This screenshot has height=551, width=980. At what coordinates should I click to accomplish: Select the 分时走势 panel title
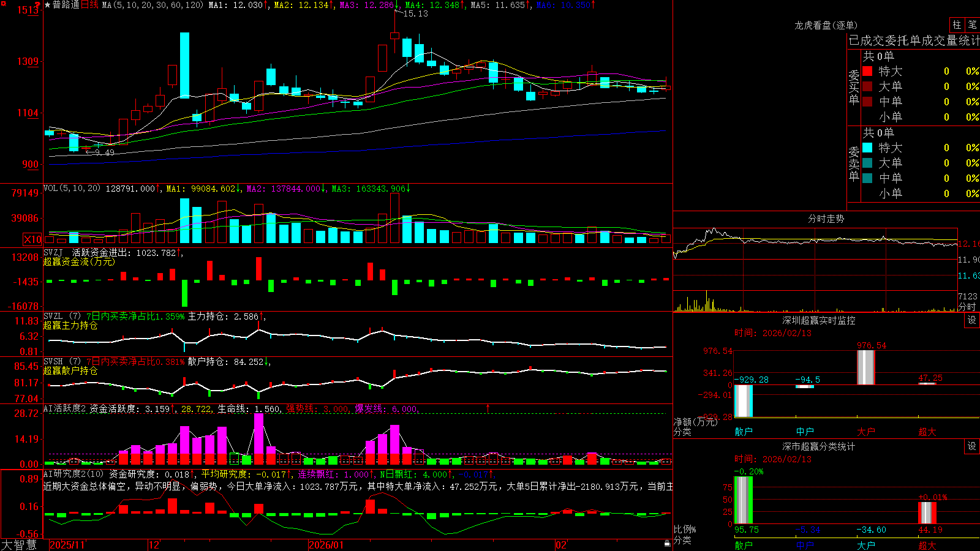[x=826, y=219]
